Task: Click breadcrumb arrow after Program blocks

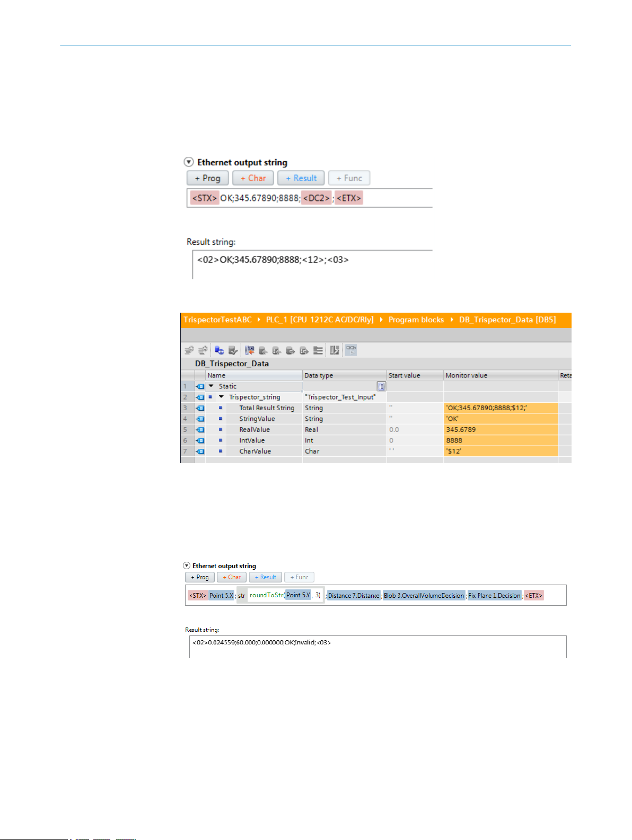Action: (452, 320)
